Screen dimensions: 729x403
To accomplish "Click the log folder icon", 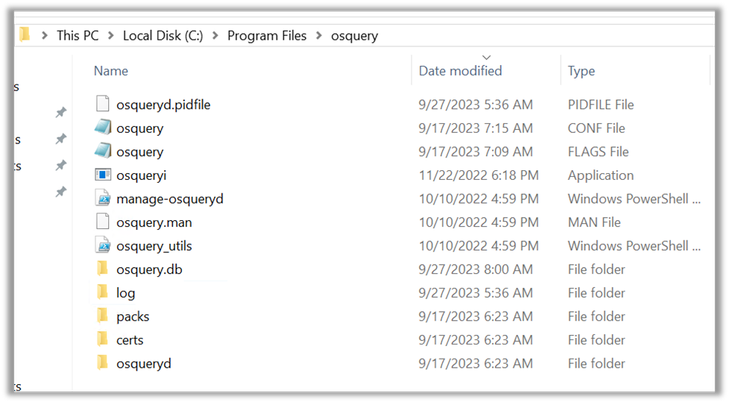I will 103,292.
